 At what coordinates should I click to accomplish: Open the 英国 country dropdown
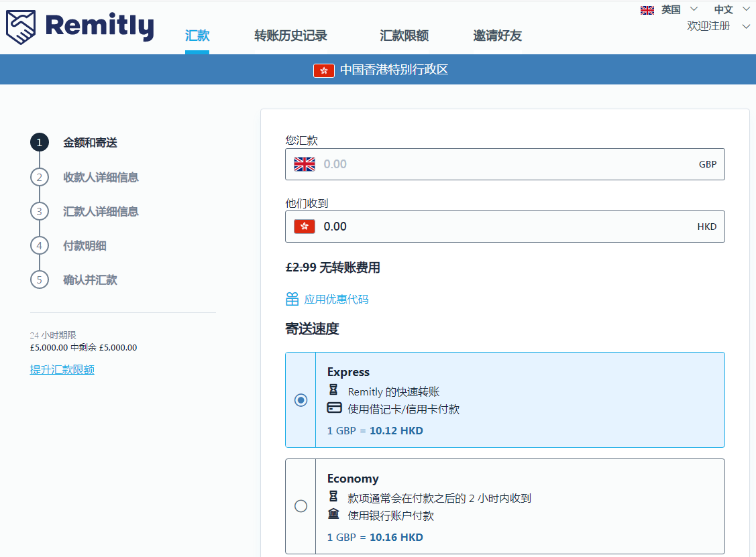pyautogui.click(x=669, y=9)
